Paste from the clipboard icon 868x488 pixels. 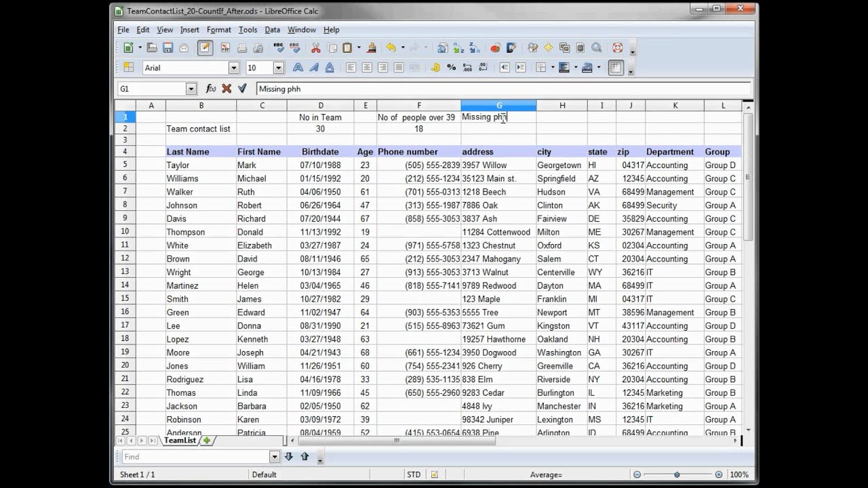click(347, 48)
